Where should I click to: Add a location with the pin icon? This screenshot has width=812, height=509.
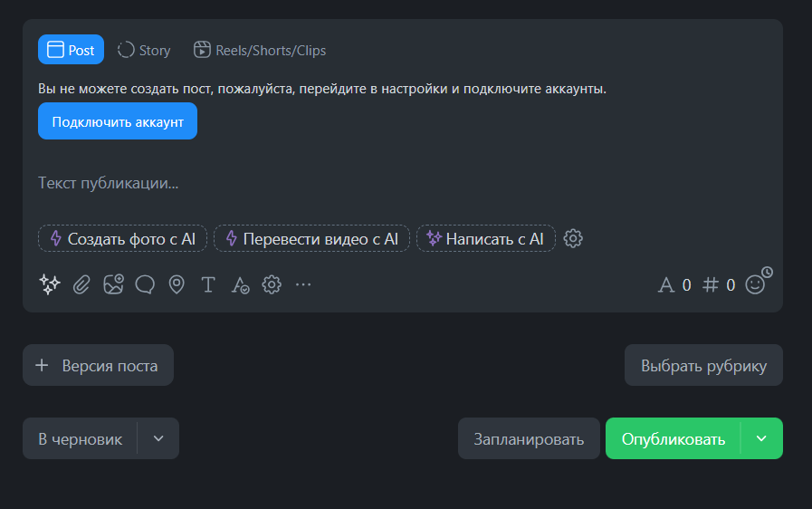177,284
